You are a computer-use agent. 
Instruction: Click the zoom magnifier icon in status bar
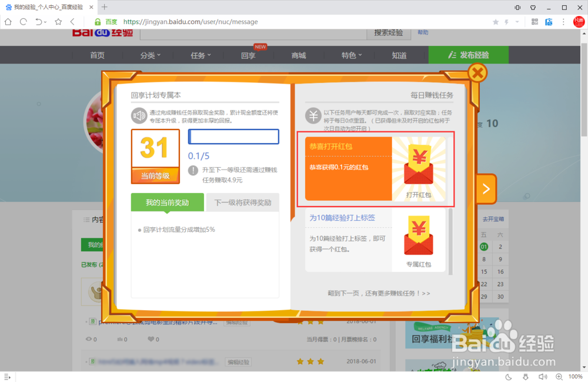click(559, 377)
